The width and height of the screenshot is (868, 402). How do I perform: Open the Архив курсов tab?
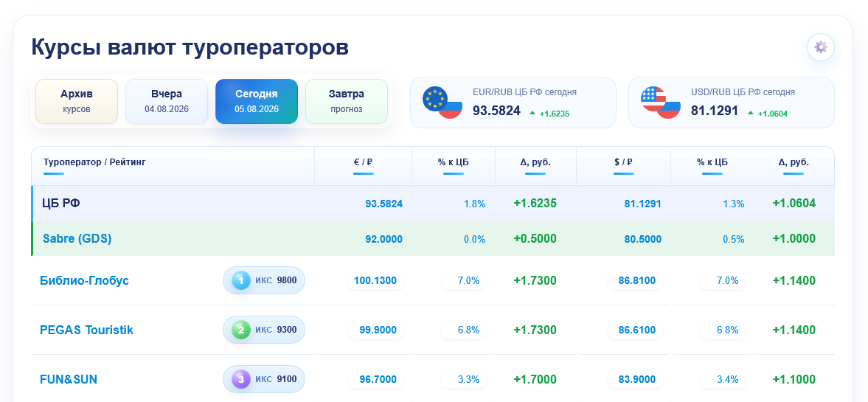77,101
